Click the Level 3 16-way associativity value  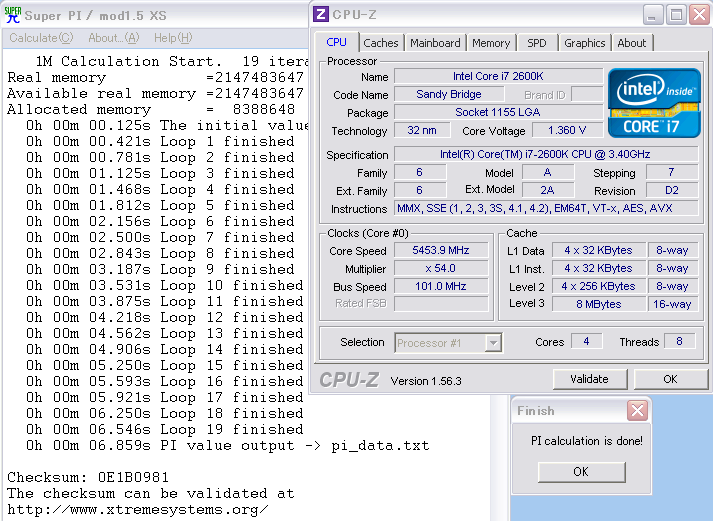(673, 304)
